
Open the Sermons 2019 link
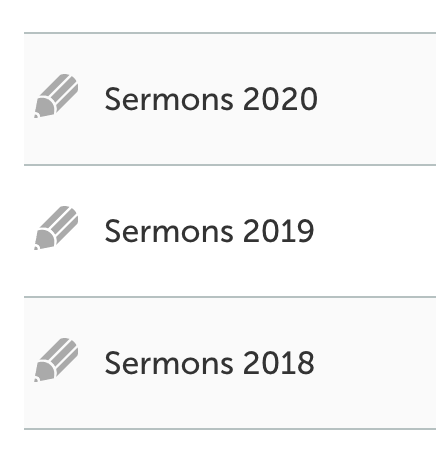(209, 231)
